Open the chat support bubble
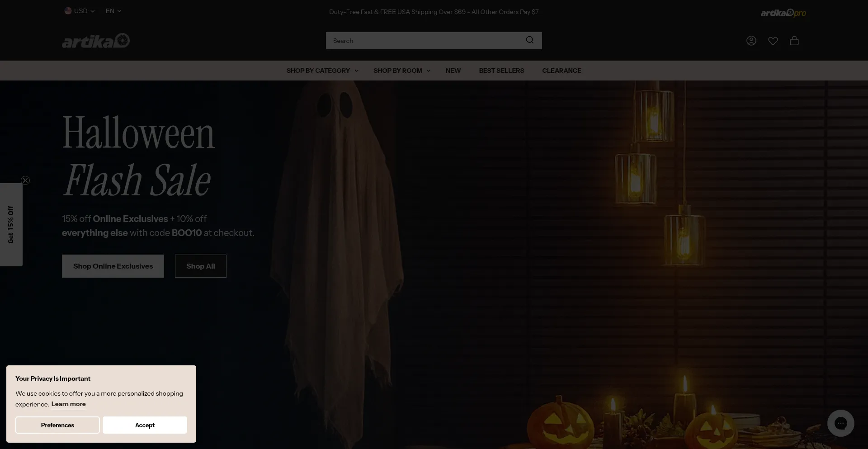The height and width of the screenshot is (449, 868). click(840, 423)
